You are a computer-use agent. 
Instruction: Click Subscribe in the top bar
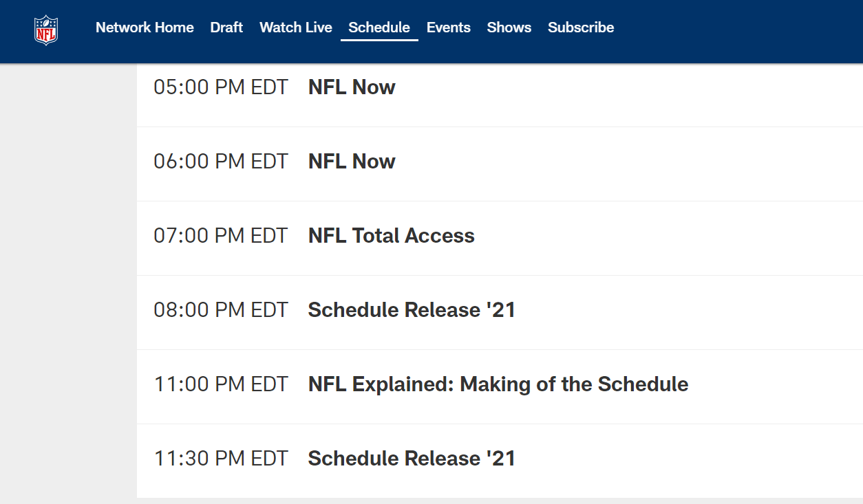coord(581,28)
